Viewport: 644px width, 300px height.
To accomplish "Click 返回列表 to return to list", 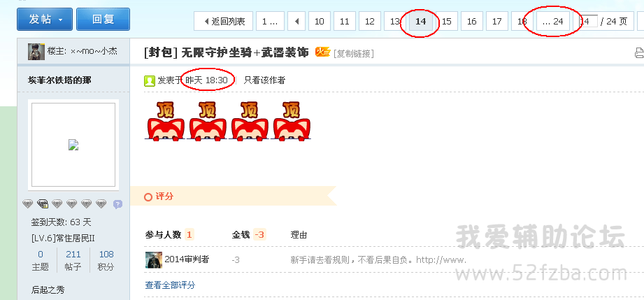I will (x=224, y=21).
